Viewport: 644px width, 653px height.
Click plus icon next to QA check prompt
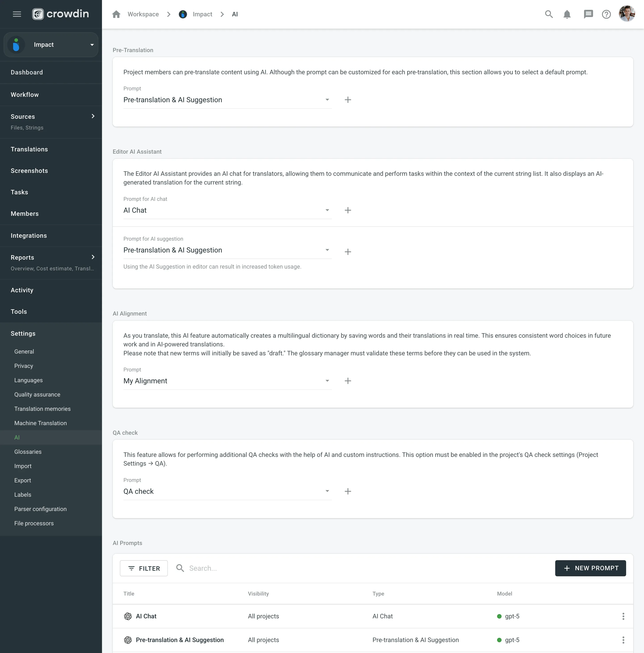348,491
